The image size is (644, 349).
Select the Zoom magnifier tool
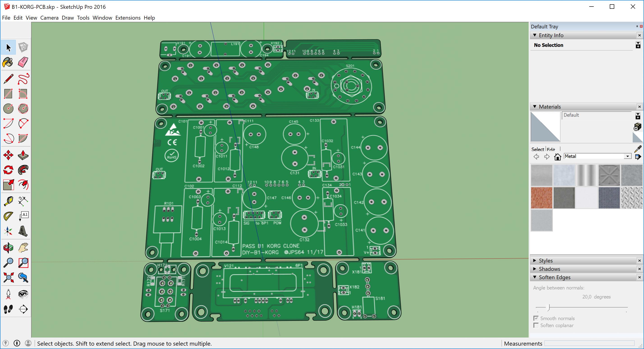[8, 262]
